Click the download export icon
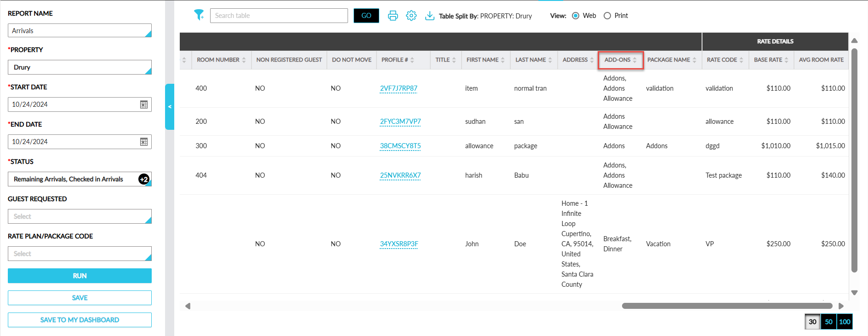Screen dimensions: 868x336 (x=429, y=16)
